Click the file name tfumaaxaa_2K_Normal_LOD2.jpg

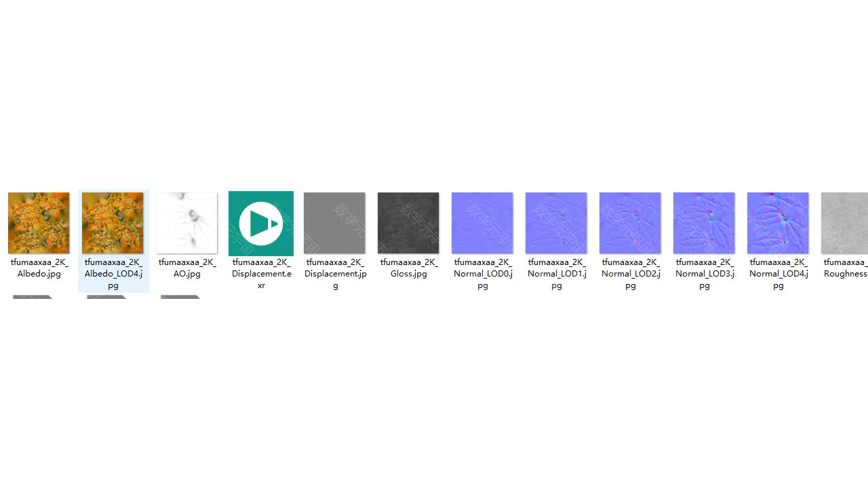631,274
